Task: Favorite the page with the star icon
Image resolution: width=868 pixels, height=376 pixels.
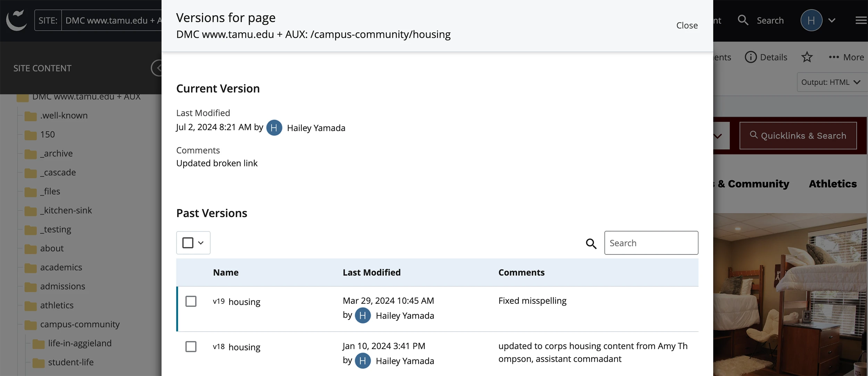Action: tap(807, 57)
